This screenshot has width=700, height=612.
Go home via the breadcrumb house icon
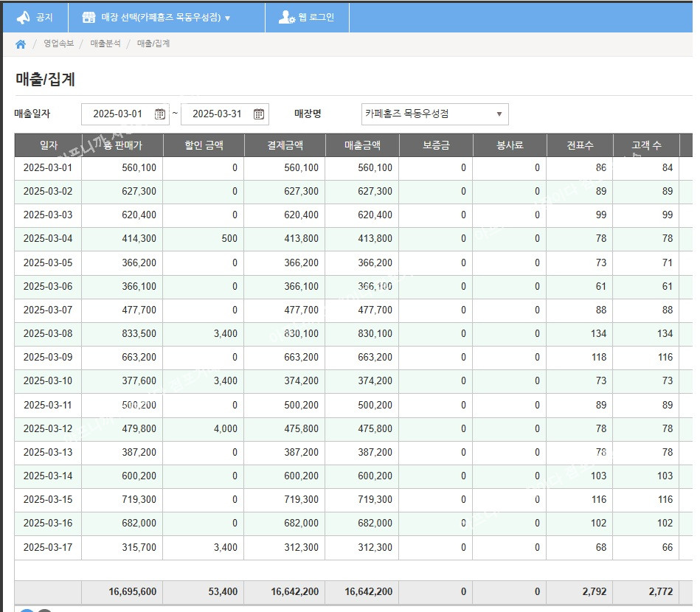21,44
